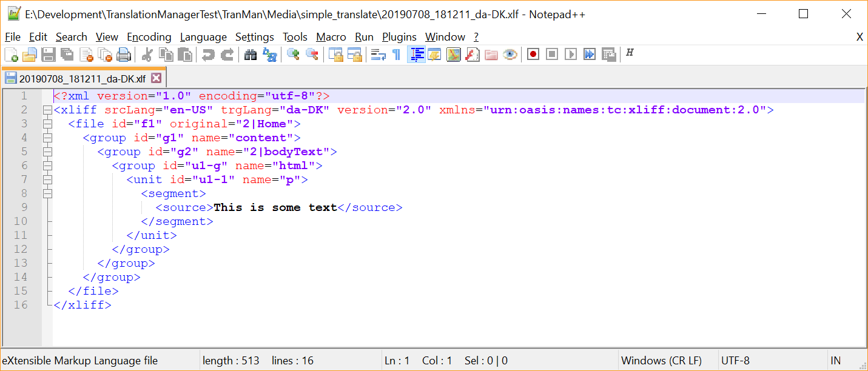868x371 pixels.
Task: Click the X at menu bar end
Action: 860,37
